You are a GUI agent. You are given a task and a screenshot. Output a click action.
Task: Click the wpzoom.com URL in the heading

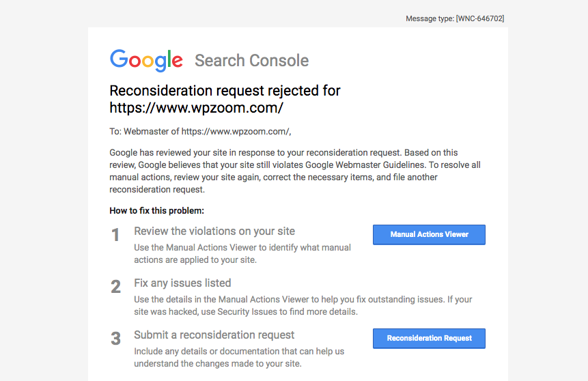[196, 108]
